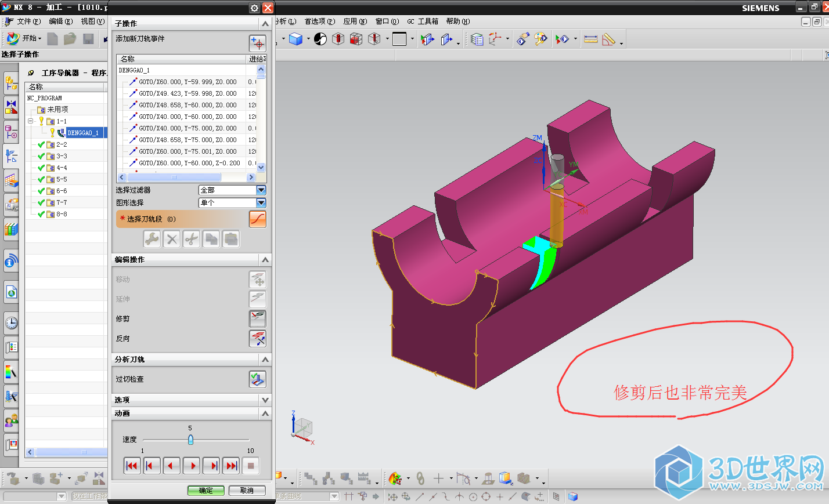Click the scissors cut icon in sub-operation panel
829x504 pixels.
(x=192, y=239)
